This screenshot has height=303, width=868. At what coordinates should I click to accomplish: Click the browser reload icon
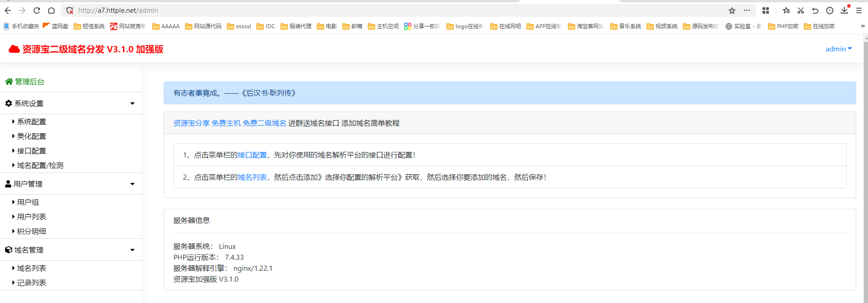point(37,10)
